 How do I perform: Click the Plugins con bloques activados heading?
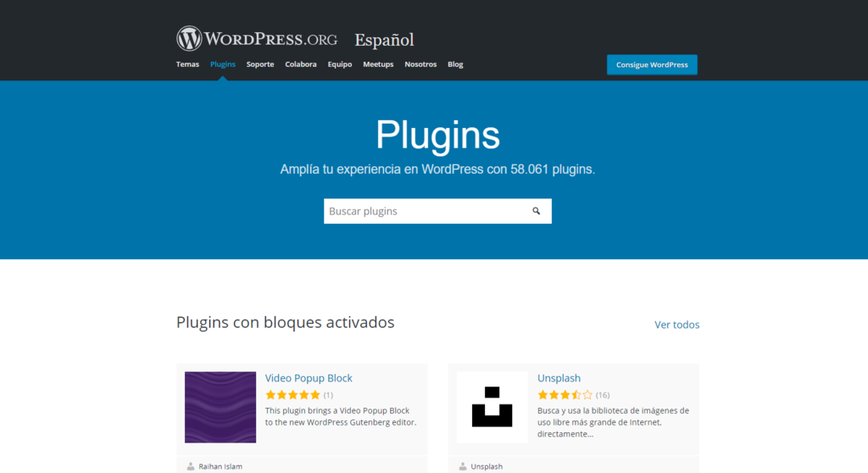click(285, 322)
